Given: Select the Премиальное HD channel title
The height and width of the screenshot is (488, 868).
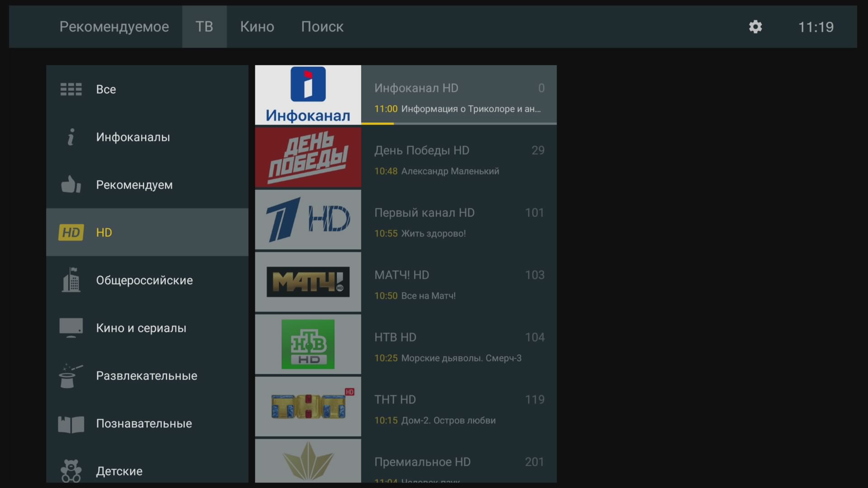Looking at the screenshot, I should point(422,462).
